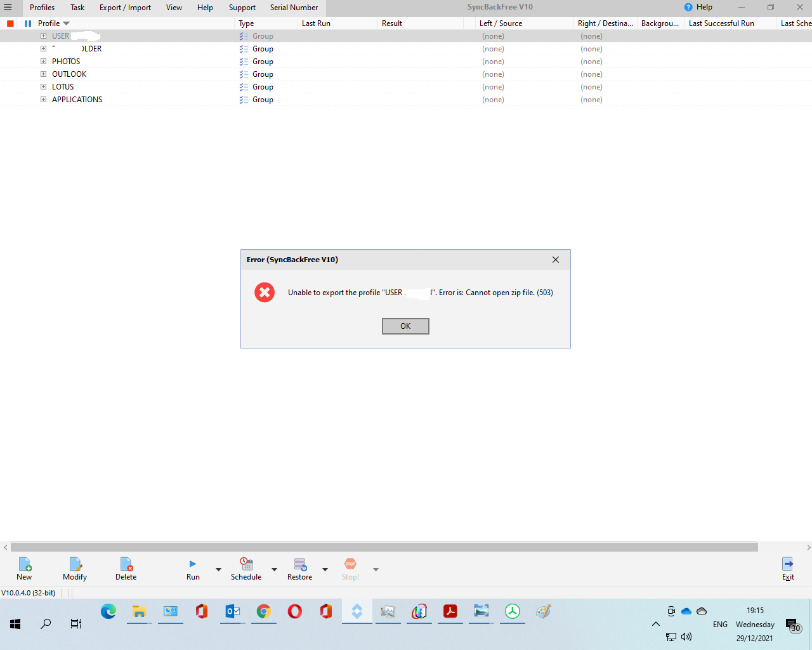Expand the second profile group ending in LDER

(43, 49)
